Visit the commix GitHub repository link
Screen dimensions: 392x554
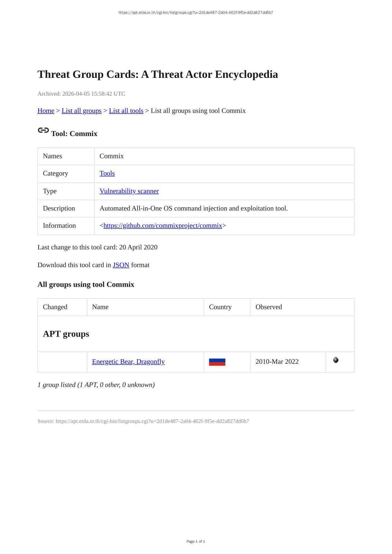(163, 226)
